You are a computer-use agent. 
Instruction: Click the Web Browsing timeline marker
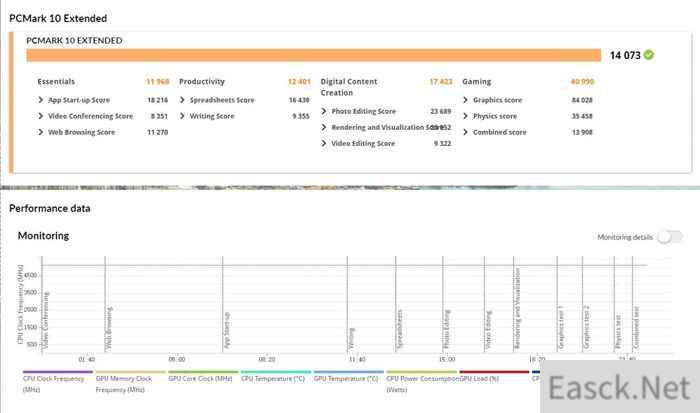click(109, 328)
